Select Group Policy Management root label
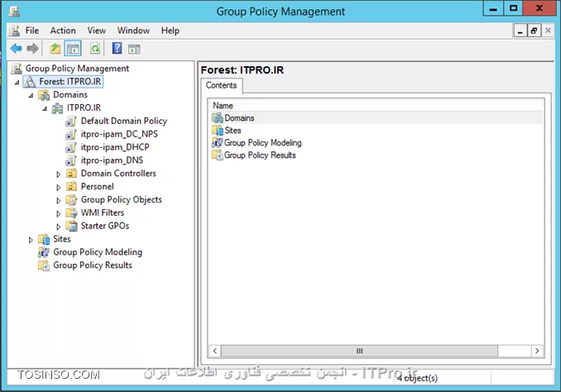This screenshot has width=561, height=392. click(x=77, y=69)
